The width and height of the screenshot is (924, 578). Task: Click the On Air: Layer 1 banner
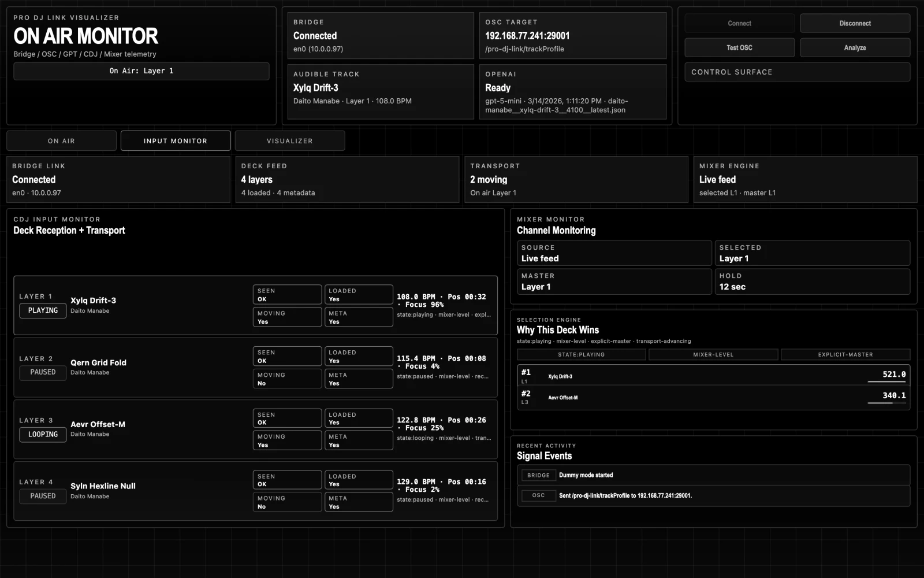click(140, 71)
